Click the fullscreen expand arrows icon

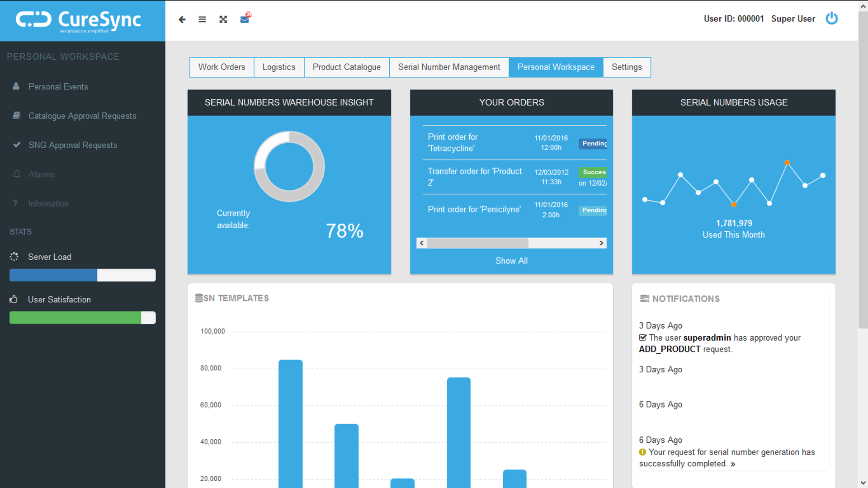223,19
